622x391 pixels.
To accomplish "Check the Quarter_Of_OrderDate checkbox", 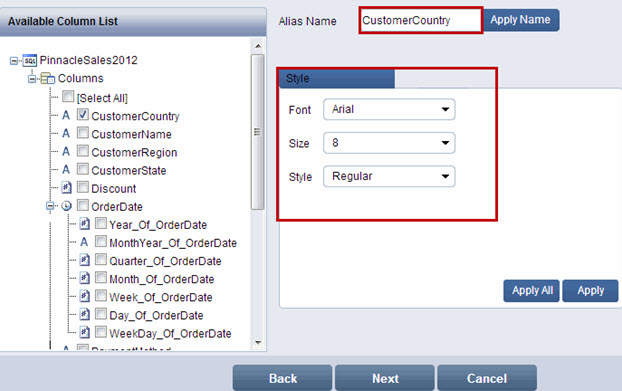I will click(x=101, y=259).
